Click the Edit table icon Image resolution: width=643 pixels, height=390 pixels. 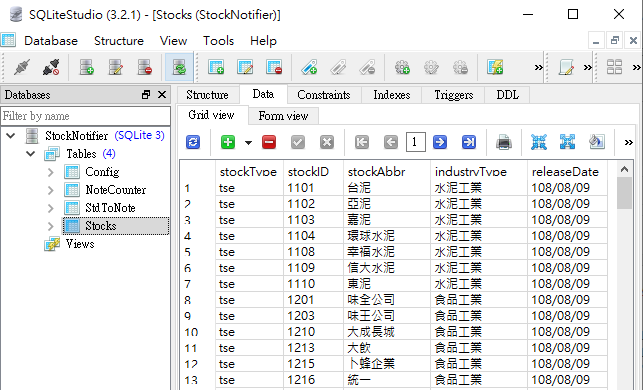tap(245, 67)
